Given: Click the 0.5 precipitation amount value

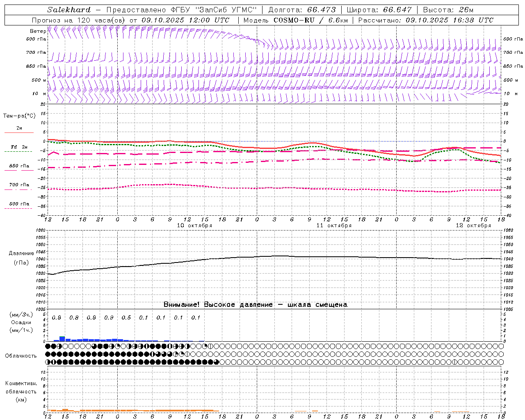Looking at the screenshot, I should point(126,317).
